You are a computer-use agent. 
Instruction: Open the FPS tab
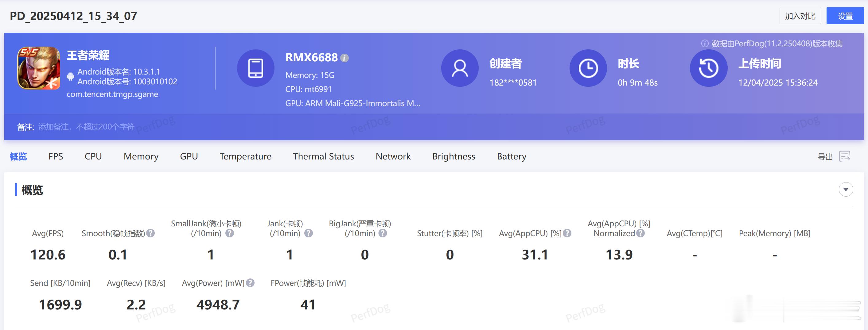[56, 156]
